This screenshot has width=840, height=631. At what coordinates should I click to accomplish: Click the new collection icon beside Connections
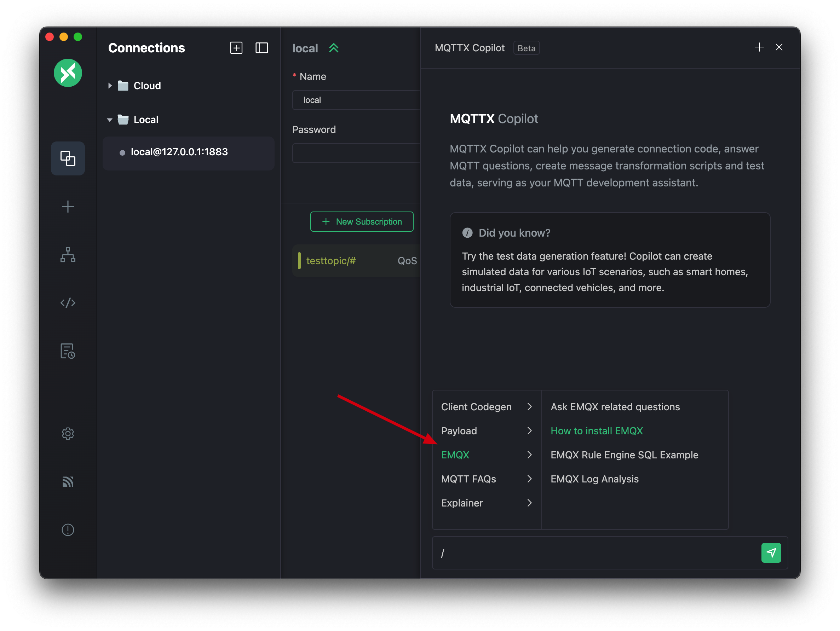[236, 48]
